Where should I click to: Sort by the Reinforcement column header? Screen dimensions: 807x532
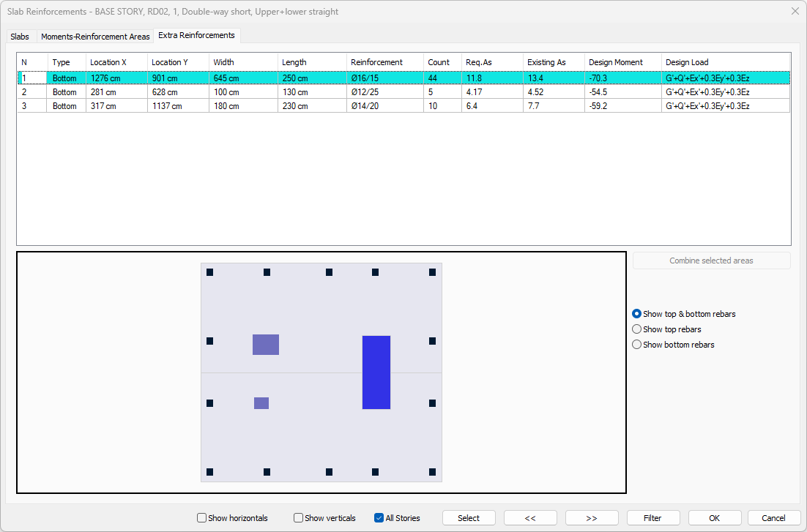tap(385, 62)
